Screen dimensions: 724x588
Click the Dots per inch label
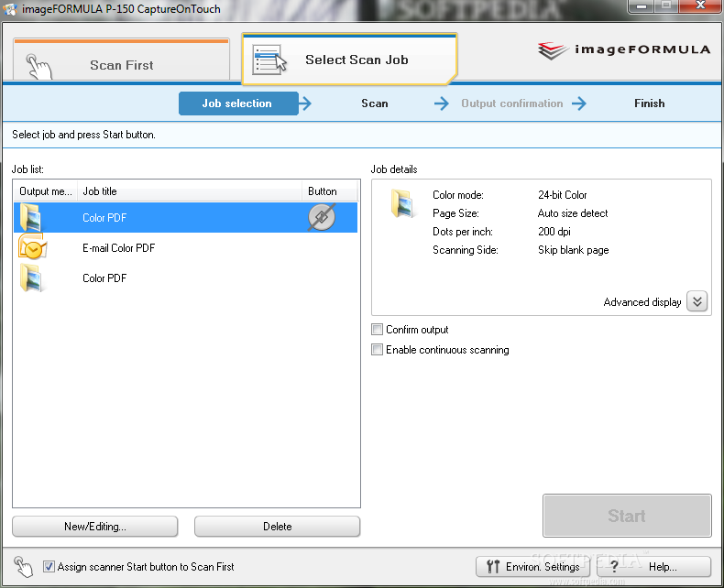463,232
